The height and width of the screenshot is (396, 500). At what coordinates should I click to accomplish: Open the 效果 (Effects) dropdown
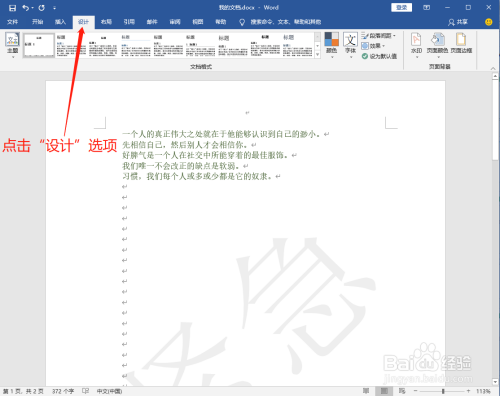[x=373, y=46]
